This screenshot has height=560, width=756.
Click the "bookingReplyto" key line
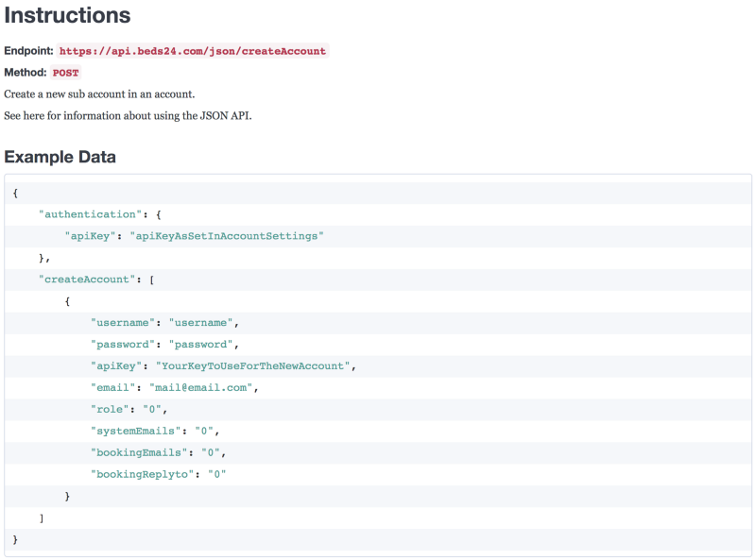[142, 475]
